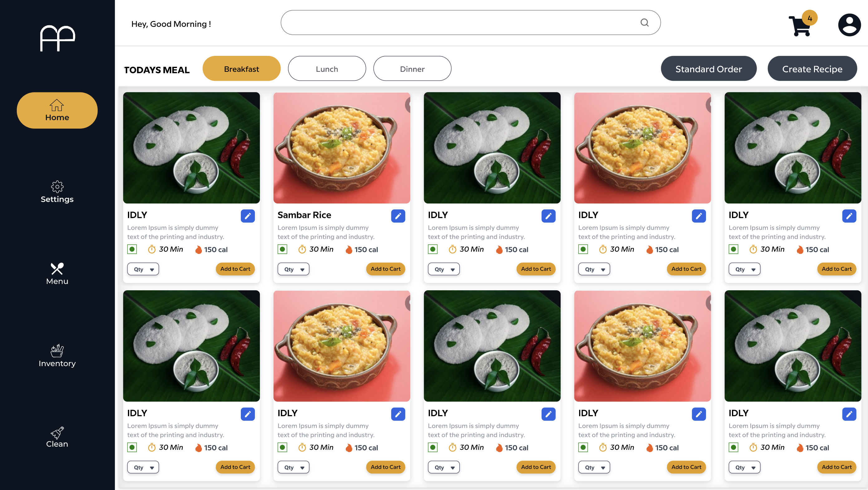Switch to the Dinner meal tab

coord(412,69)
